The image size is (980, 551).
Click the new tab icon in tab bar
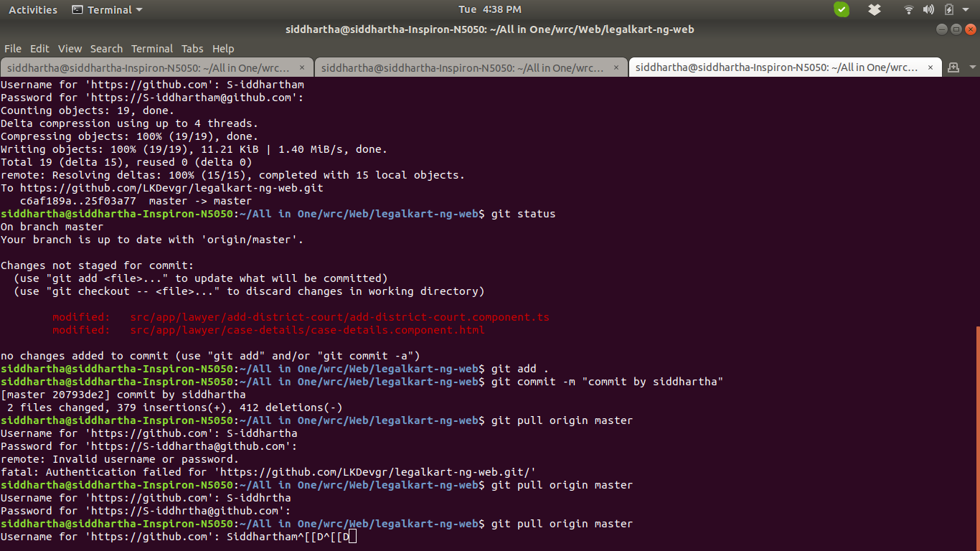[x=953, y=67]
